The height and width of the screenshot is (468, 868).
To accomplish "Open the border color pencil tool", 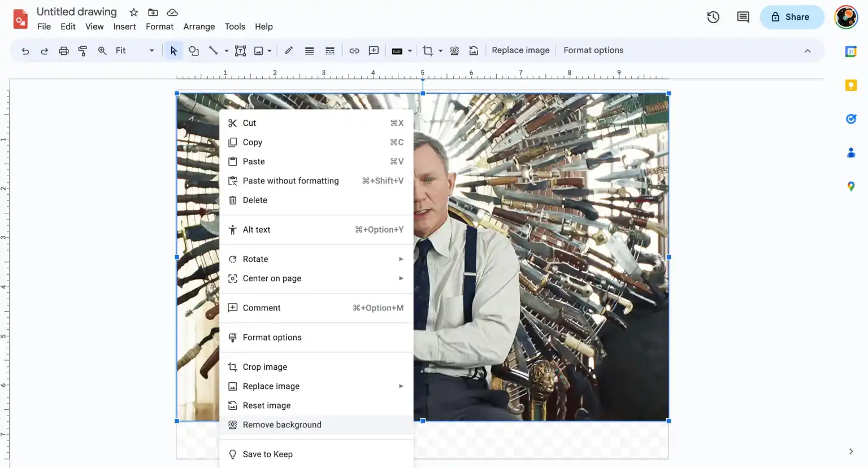I will point(289,51).
